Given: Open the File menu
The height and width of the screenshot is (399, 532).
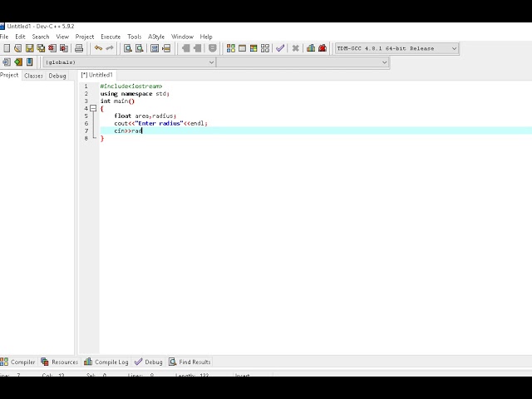Looking at the screenshot, I should point(4,37).
